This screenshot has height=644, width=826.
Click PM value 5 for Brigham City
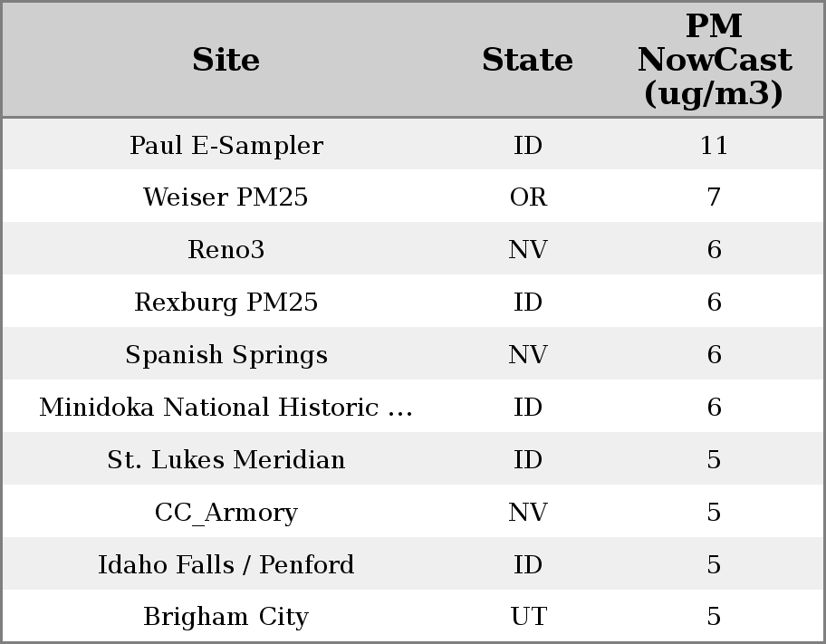[714, 617]
